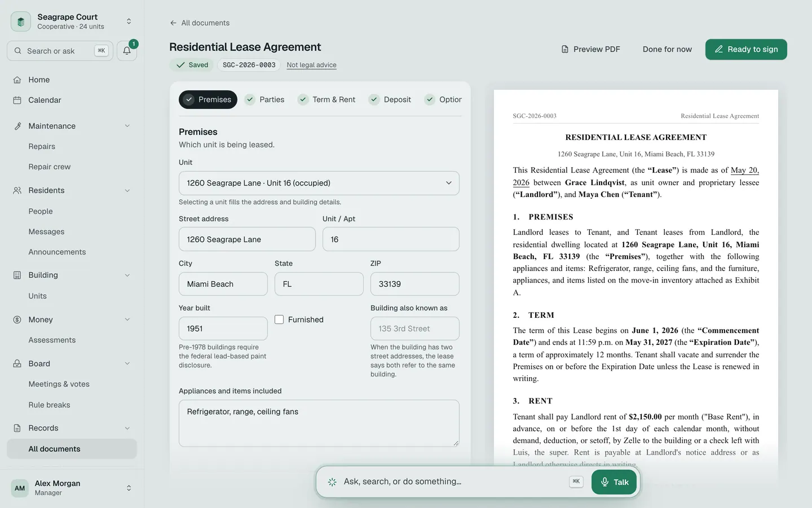Open the Seagrape Court workspace switcher arrows
The image size is (812, 508).
point(129,21)
